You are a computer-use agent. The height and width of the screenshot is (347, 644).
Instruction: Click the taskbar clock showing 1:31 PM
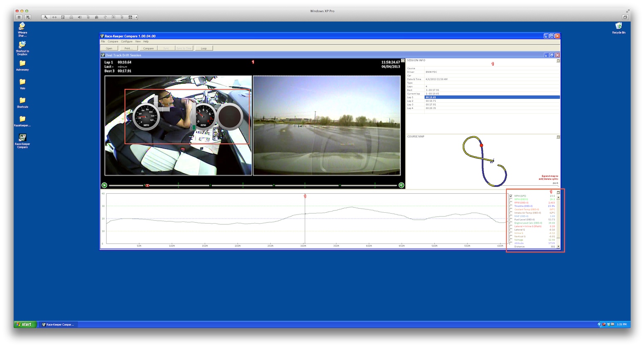click(x=621, y=325)
